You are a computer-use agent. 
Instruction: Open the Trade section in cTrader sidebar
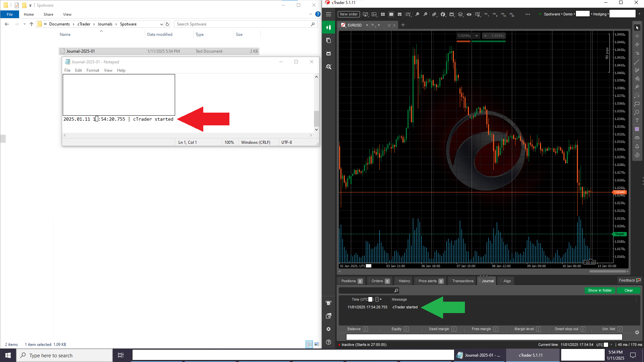tap(328, 27)
